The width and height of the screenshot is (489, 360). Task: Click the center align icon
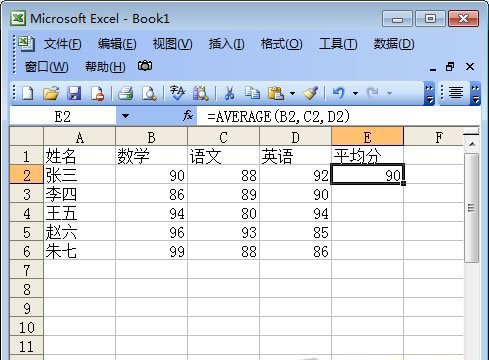pos(456,93)
